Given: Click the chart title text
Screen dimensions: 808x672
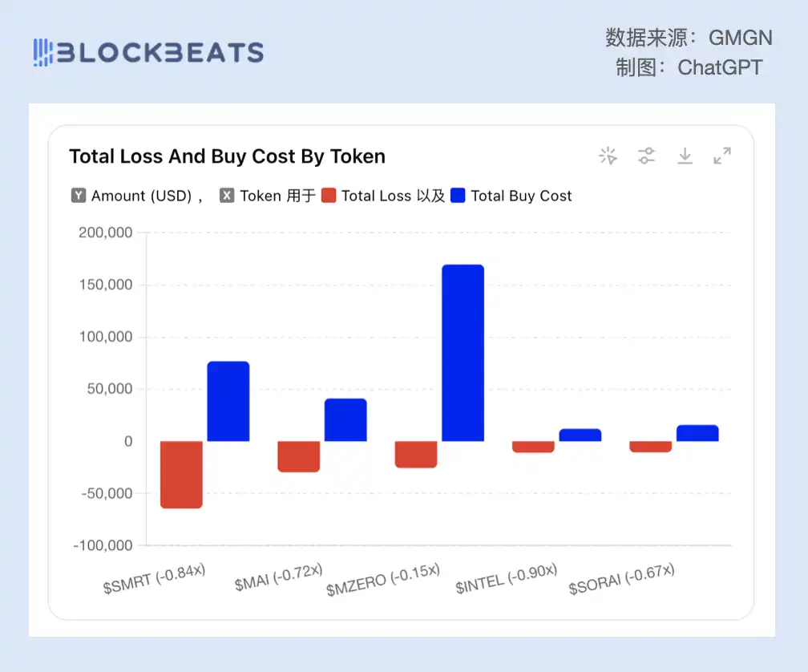Looking at the screenshot, I should pyautogui.click(x=227, y=156).
